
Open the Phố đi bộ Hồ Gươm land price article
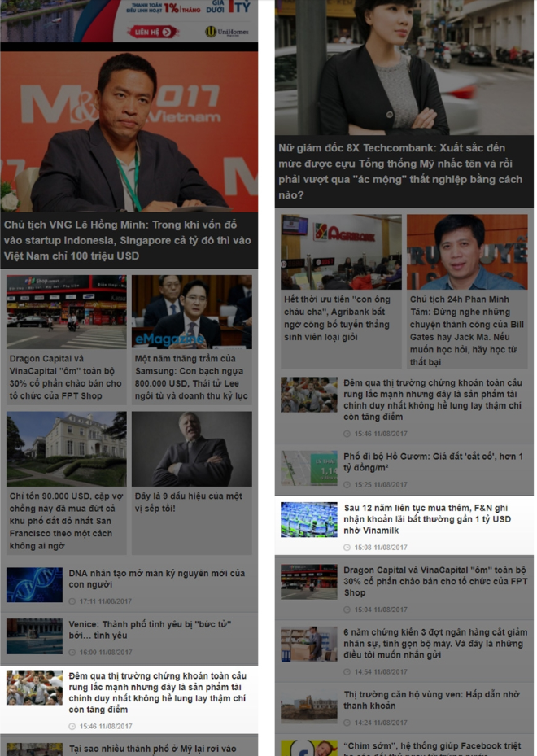click(x=433, y=462)
